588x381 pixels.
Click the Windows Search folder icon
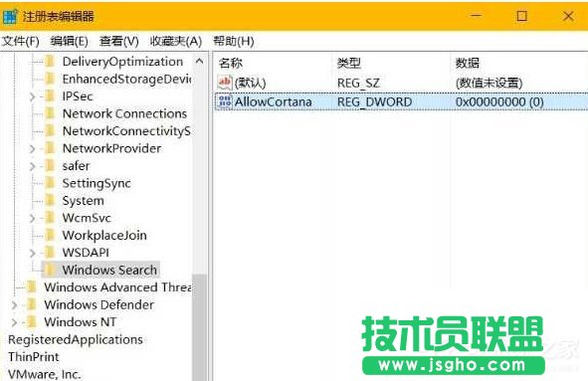click(x=50, y=270)
